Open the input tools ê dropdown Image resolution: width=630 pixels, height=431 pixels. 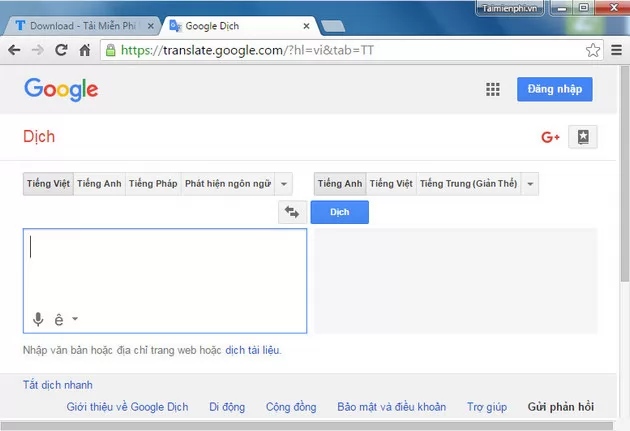tap(66, 320)
